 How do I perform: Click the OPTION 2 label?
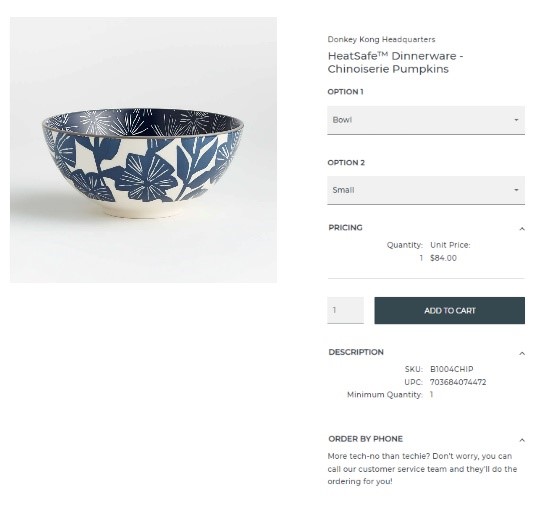point(346,163)
